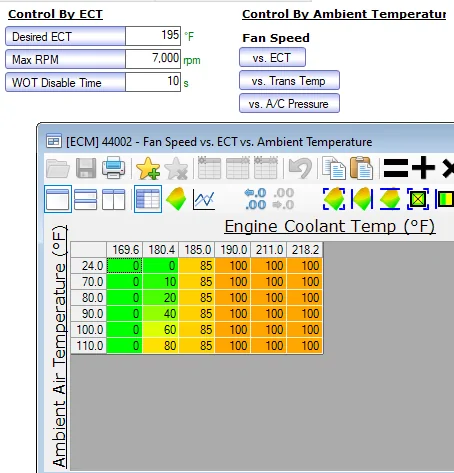
Task: Click the vertical interpolate surface icon
Action: point(390,199)
